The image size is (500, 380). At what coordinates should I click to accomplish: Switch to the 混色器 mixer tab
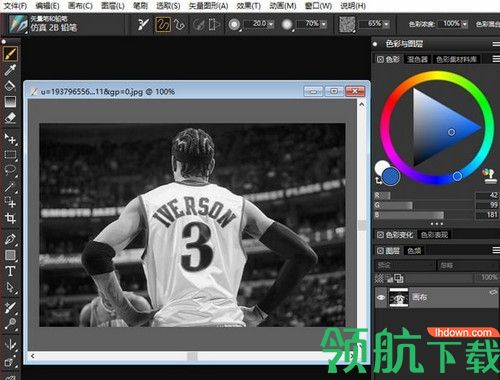point(417,59)
